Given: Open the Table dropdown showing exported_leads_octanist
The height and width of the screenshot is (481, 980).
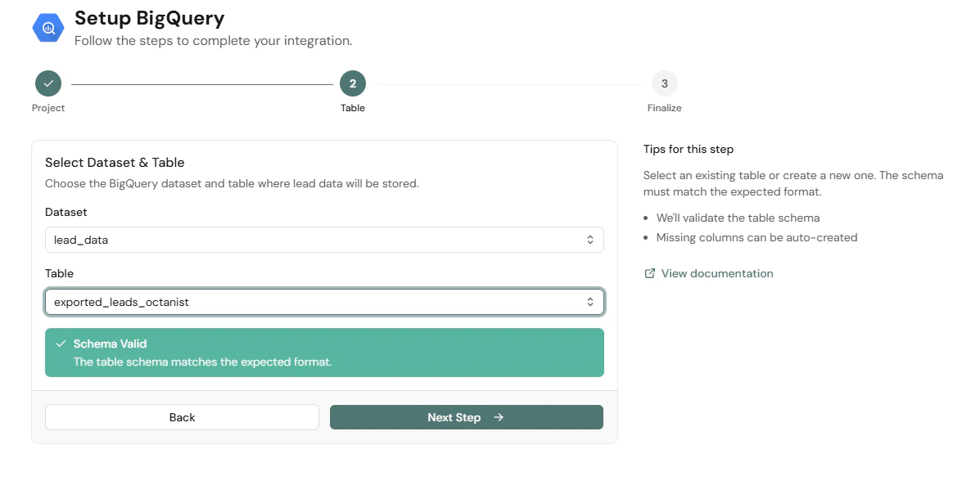Looking at the screenshot, I should coord(324,302).
